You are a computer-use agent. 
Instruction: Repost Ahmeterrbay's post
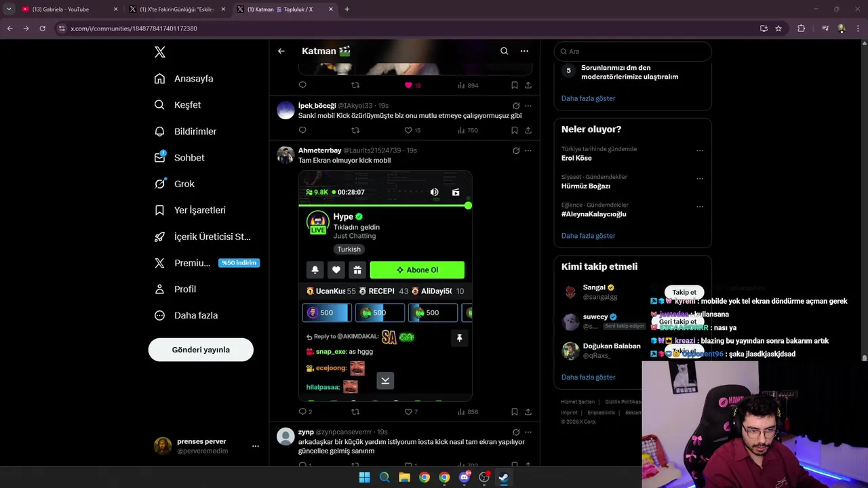(x=355, y=411)
